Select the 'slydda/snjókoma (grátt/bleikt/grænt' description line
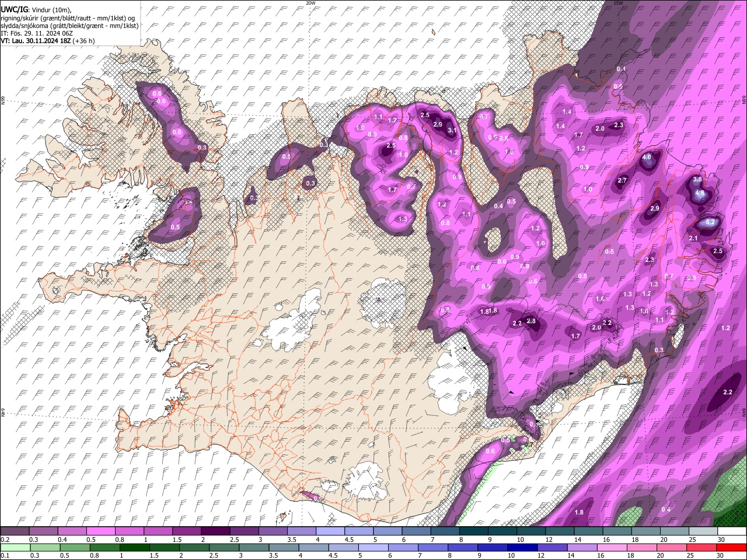The height and width of the screenshot is (560, 747). pyautogui.click(x=69, y=26)
